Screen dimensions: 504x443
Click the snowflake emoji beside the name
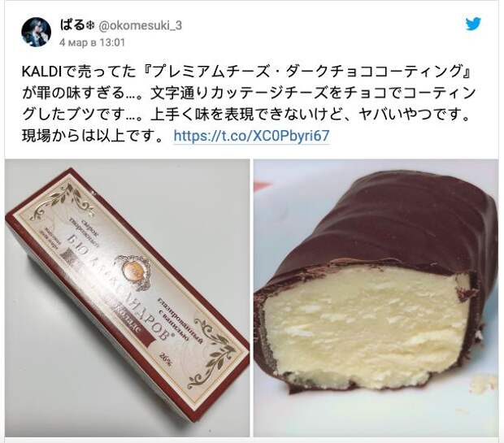click(x=89, y=26)
